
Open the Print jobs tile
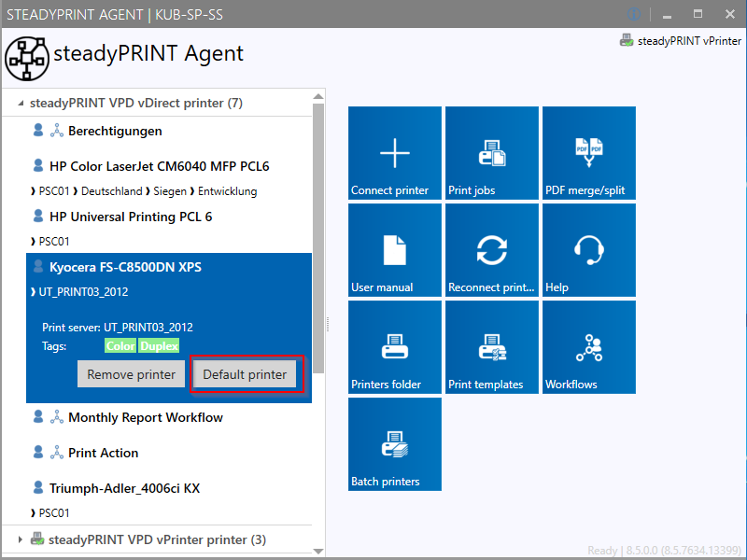click(x=492, y=153)
